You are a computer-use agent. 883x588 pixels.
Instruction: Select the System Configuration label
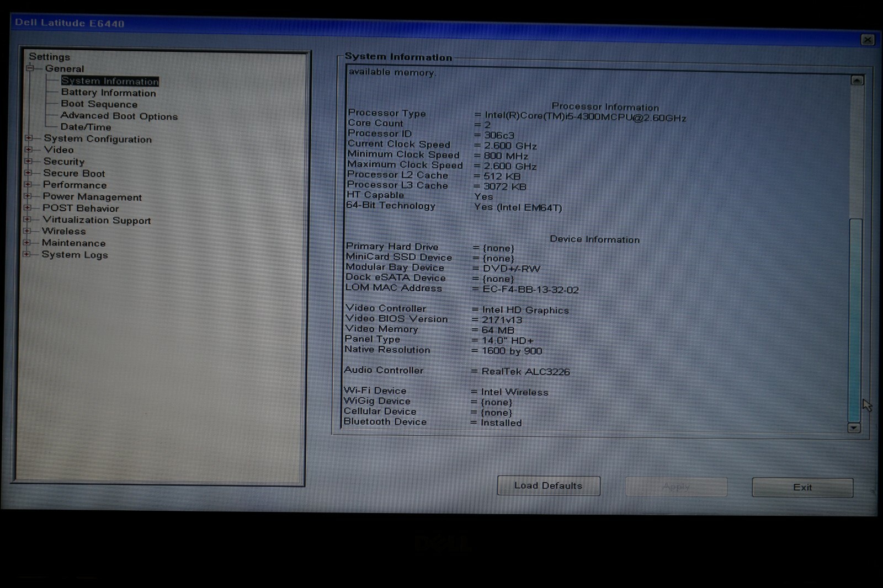pos(98,139)
